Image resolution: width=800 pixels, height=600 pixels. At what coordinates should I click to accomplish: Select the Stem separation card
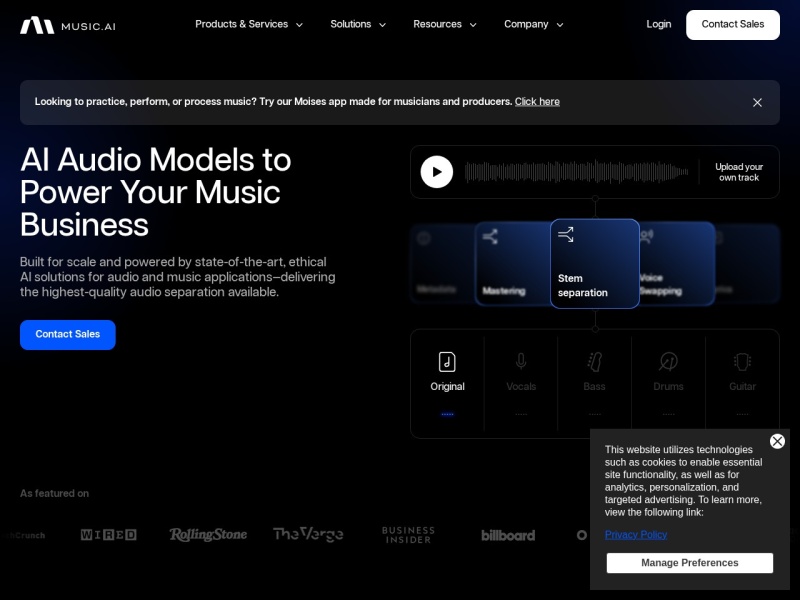pos(594,264)
